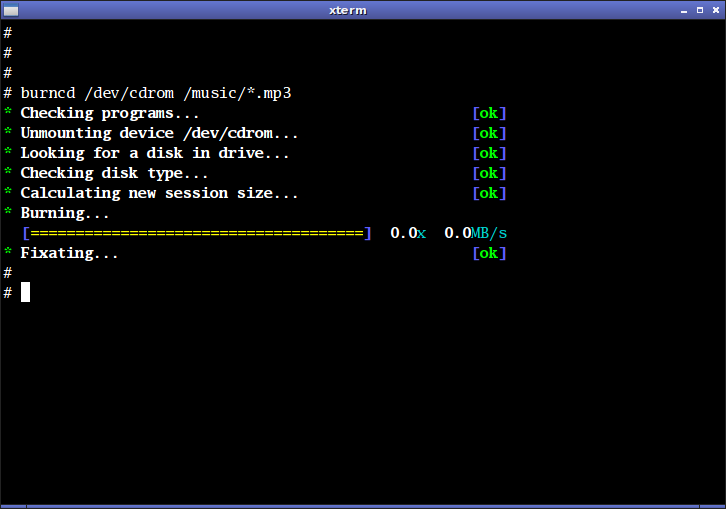Click the burning progress bar
This screenshot has height=509, width=726.
click(x=196, y=233)
